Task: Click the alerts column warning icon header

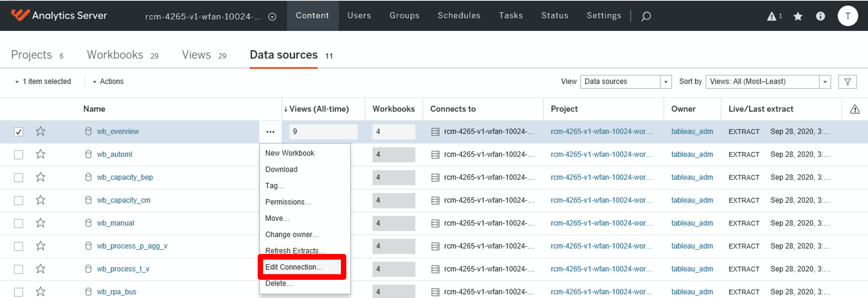Action: pyautogui.click(x=854, y=109)
